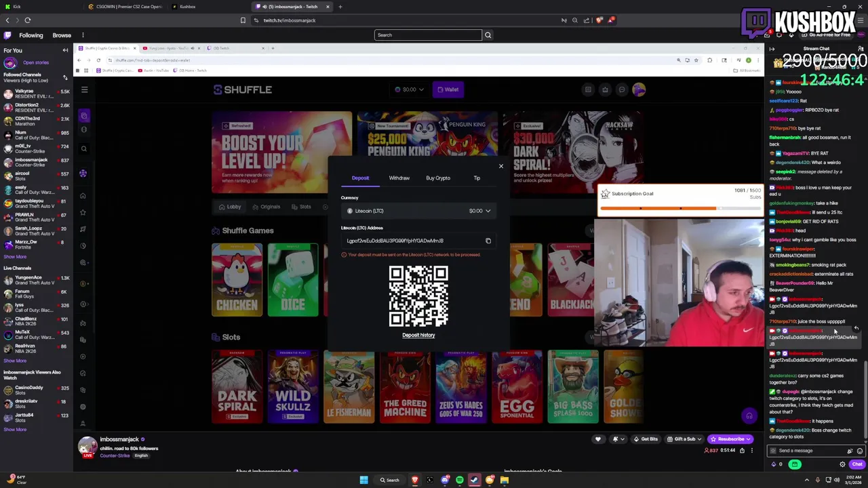Switch to the Kushbox browser tab
Screen dimensions: 868x488
[210, 7]
